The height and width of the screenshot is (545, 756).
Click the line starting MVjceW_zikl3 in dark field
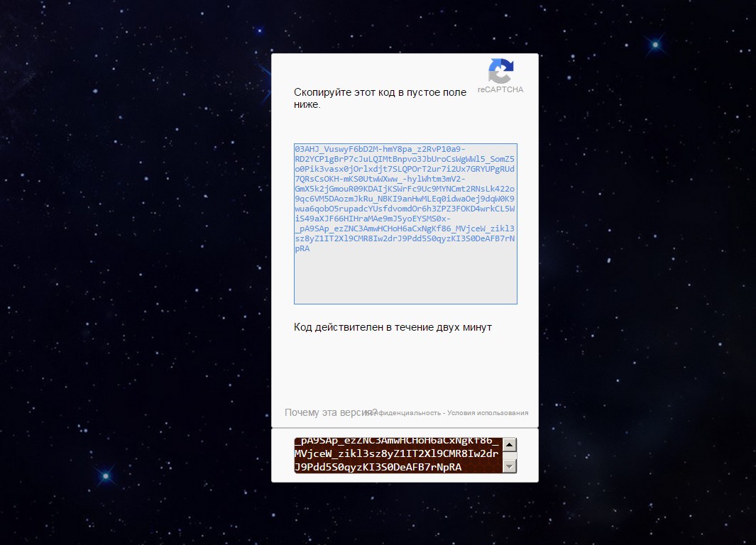pos(398,454)
